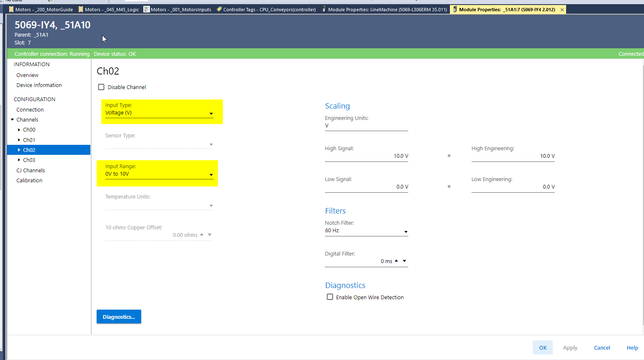Click the Ch02 page heading
This screenshot has height=360, width=644.
click(x=108, y=71)
